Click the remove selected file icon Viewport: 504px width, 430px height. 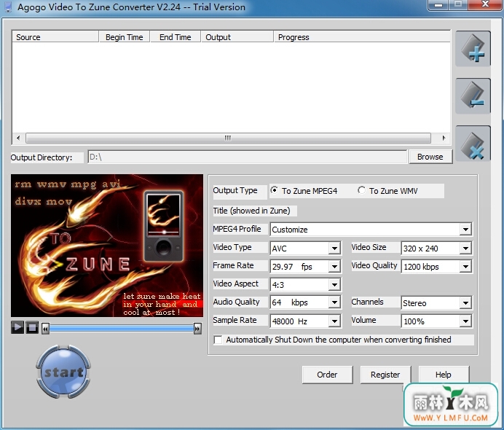(473, 96)
